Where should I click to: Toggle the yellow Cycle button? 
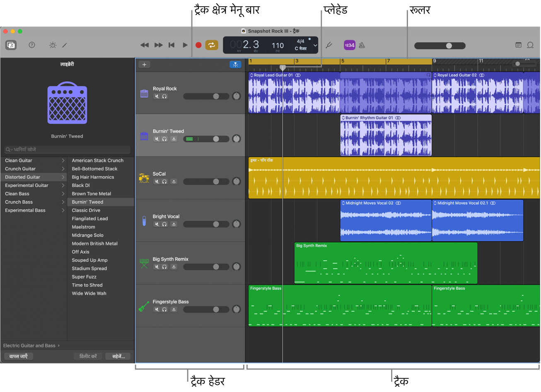[212, 45]
